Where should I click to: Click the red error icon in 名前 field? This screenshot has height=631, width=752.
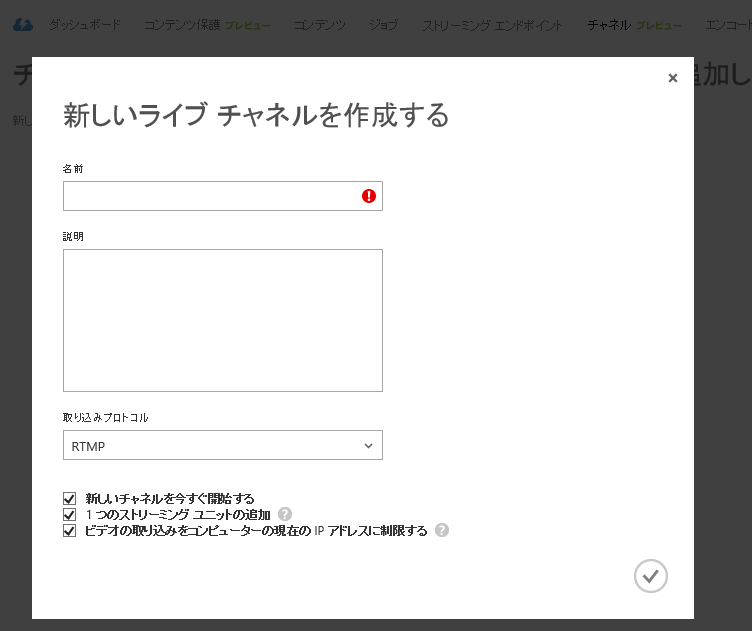pos(369,196)
